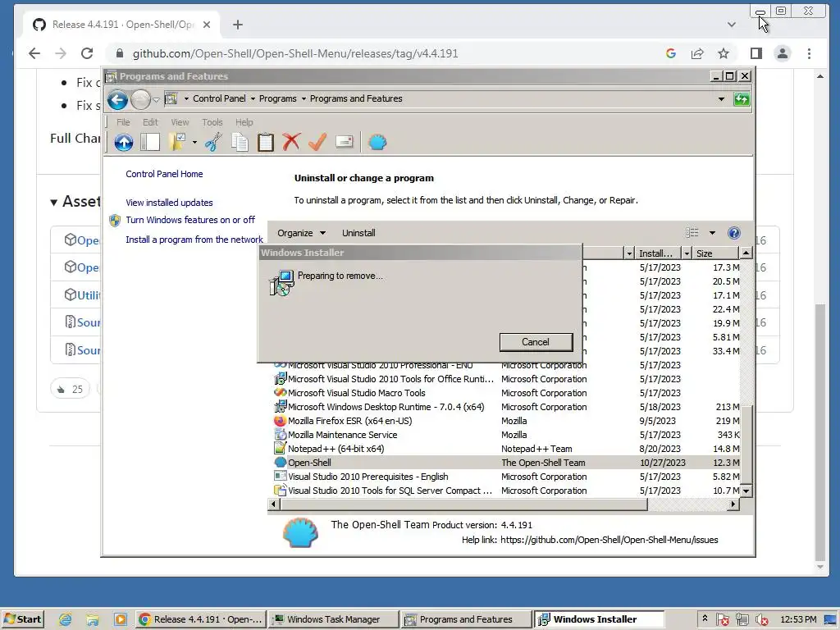
Task: Open Chrome tab search chevron
Action: click(x=731, y=25)
